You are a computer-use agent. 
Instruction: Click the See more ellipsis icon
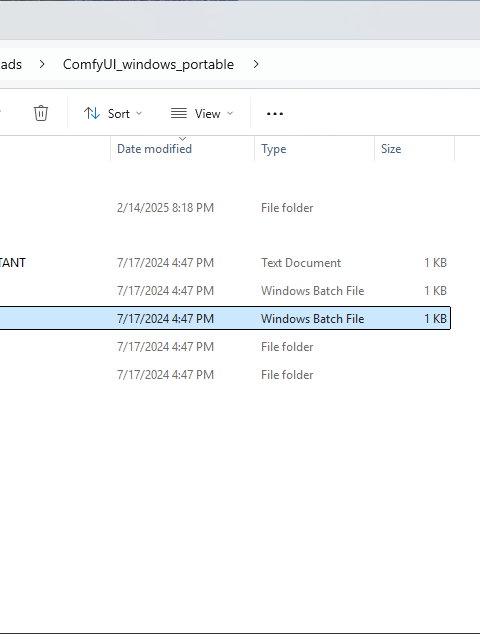click(x=275, y=114)
